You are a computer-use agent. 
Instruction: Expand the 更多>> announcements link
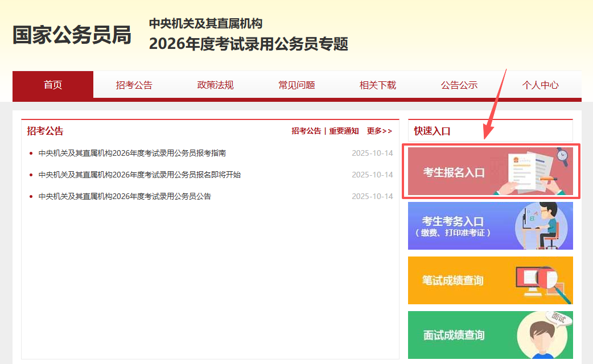point(380,131)
